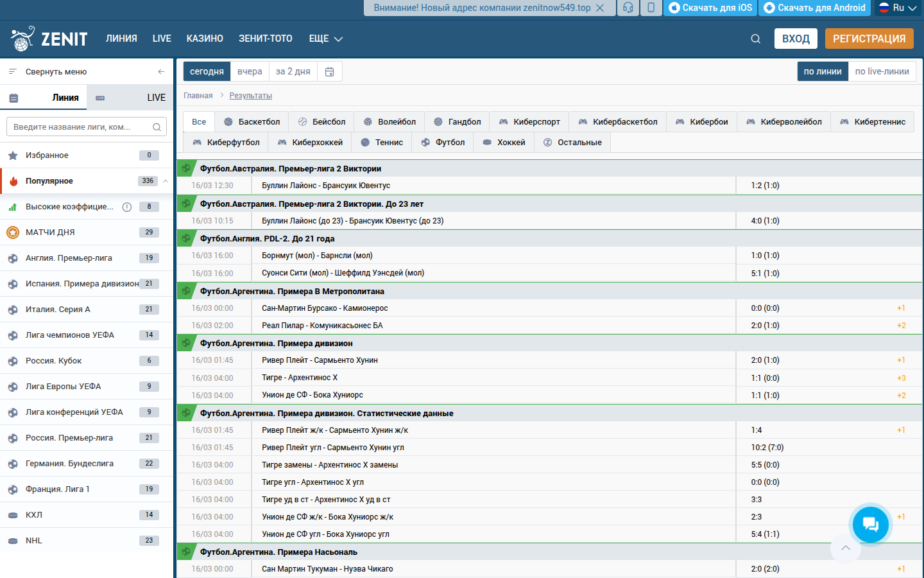Click the info icon beside Высокие коэффициенты
This screenshot has height=578, width=924.
[x=127, y=207]
